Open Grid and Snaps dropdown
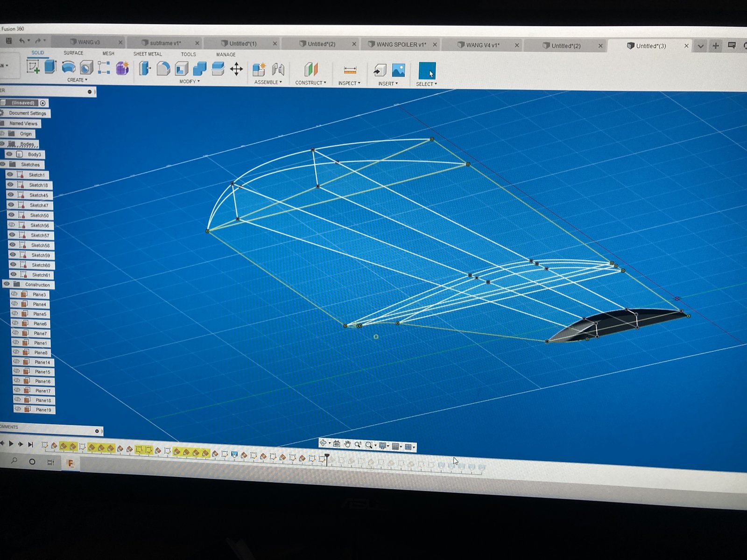This screenshot has height=560, width=747. pyautogui.click(x=397, y=447)
